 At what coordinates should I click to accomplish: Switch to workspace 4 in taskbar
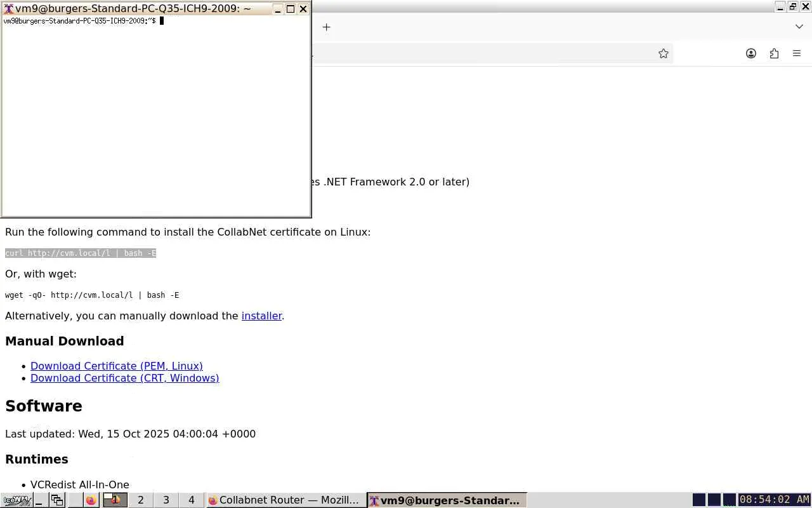click(x=192, y=500)
